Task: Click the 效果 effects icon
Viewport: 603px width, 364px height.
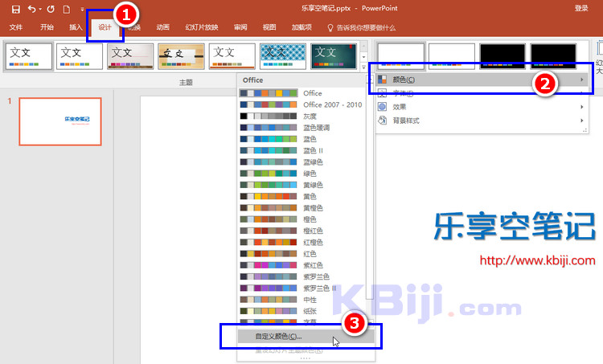Action: pyautogui.click(x=382, y=107)
